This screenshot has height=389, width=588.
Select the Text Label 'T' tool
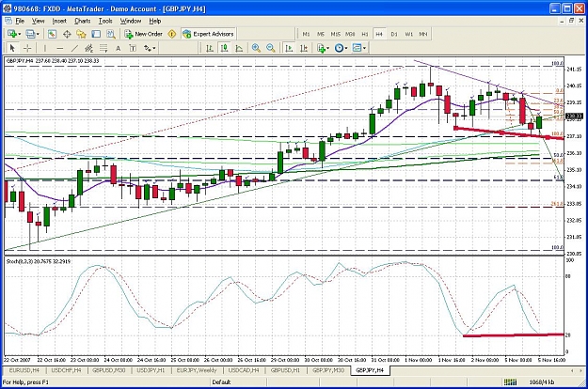[133, 48]
